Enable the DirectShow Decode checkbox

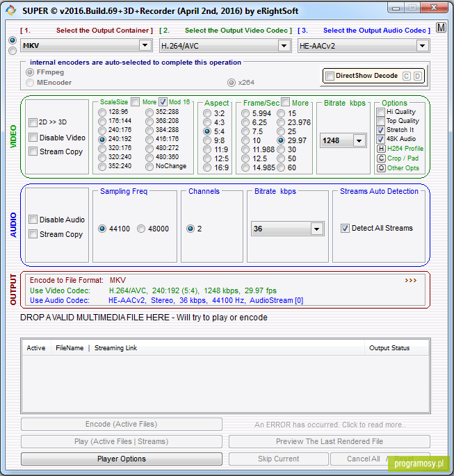(x=330, y=76)
